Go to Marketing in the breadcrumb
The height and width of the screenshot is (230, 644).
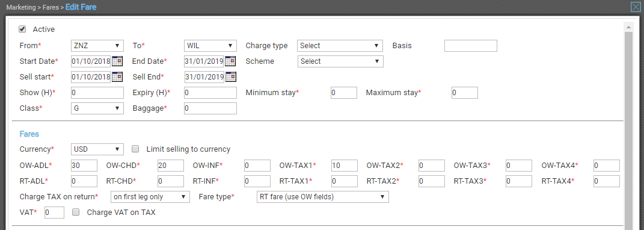(x=21, y=7)
